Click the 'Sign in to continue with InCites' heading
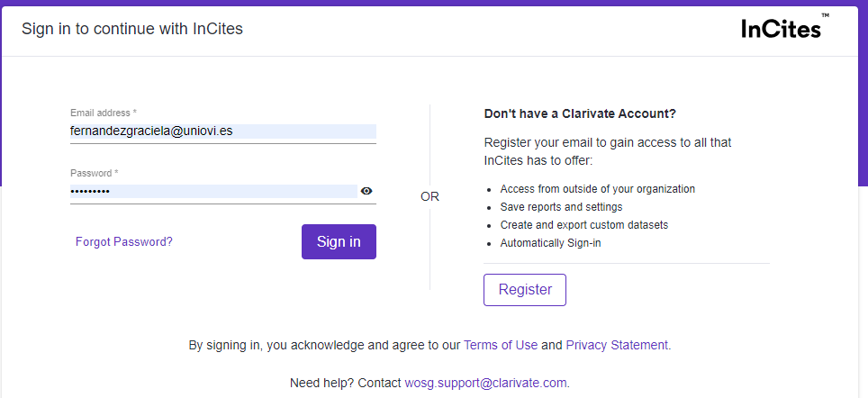The image size is (868, 398). [132, 29]
